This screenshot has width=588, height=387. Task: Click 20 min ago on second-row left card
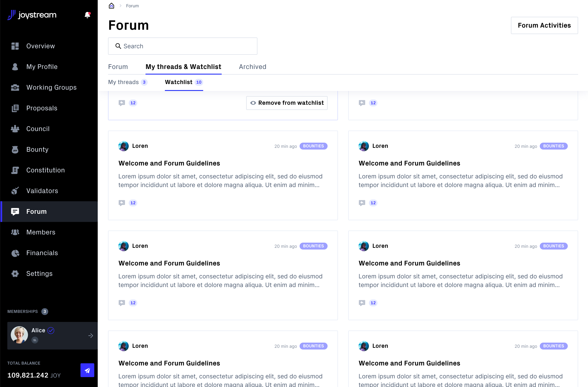286,146
